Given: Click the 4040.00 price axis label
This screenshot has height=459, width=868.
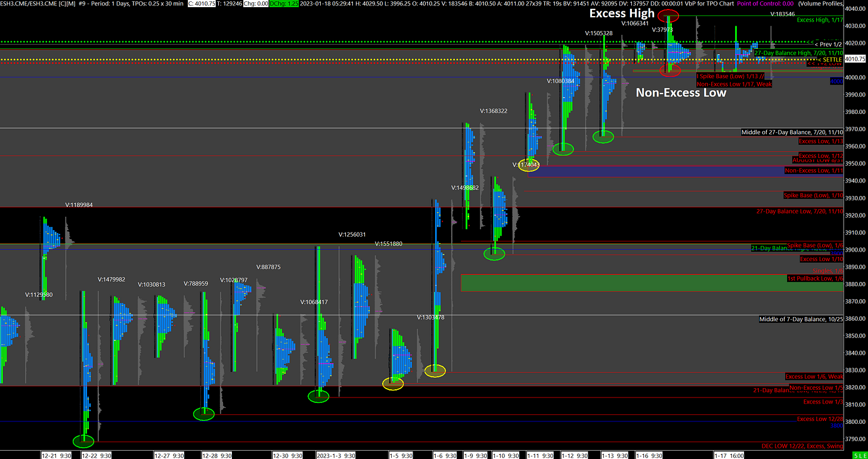Looking at the screenshot, I should click(x=855, y=8).
